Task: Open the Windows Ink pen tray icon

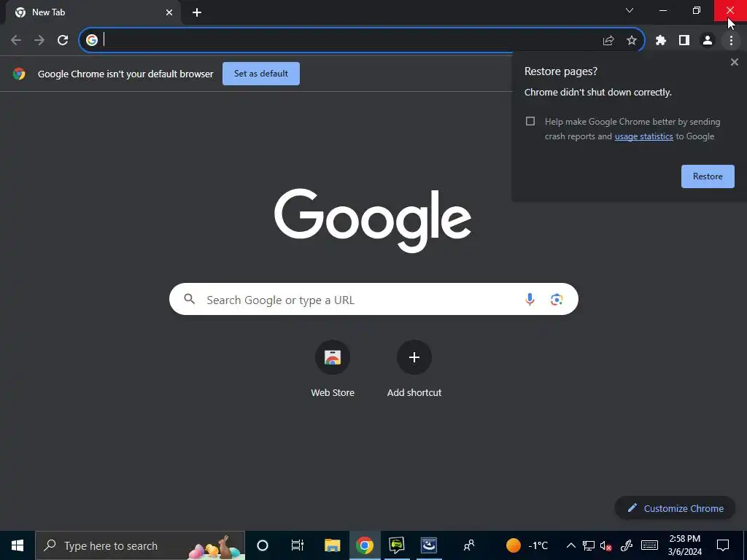Action: tap(627, 545)
